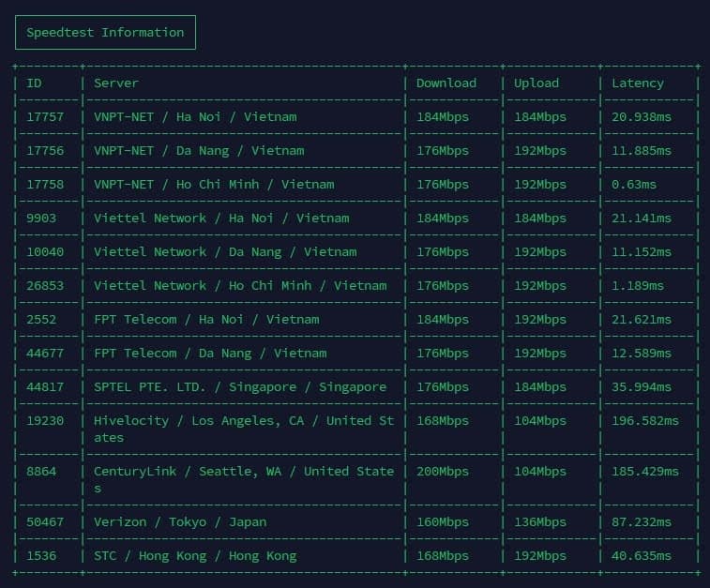Click upload value 104Mbps in Hivelocity row
710x588 pixels.
click(539, 421)
